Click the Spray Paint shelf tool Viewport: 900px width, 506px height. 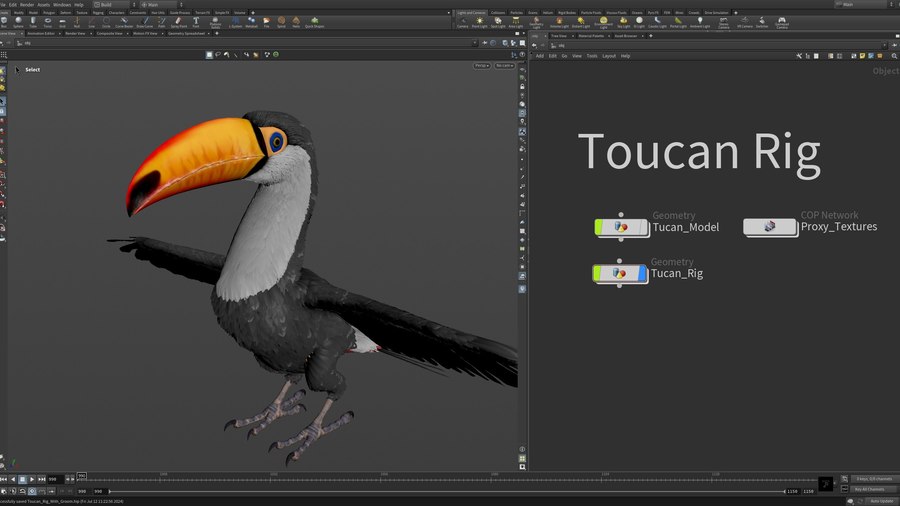178,22
